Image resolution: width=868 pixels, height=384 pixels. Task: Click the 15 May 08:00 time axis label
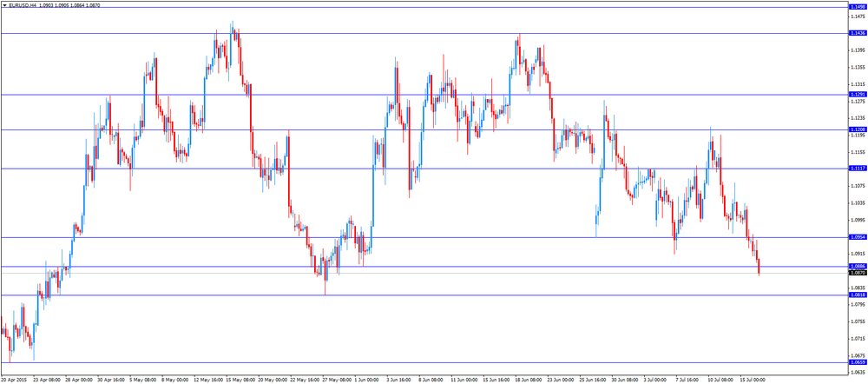click(241, 381)
